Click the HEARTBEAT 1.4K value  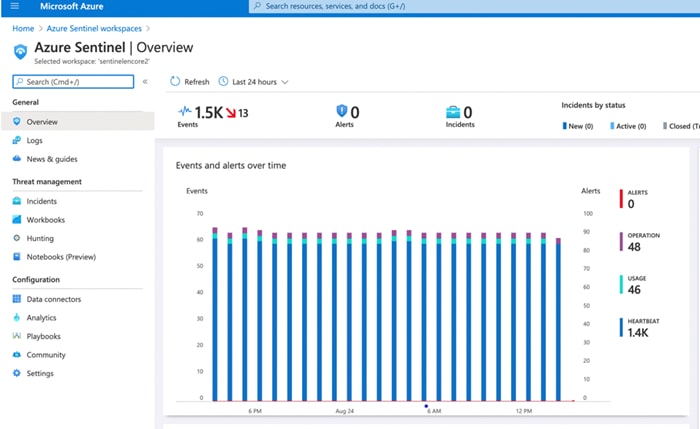point(638,333)
